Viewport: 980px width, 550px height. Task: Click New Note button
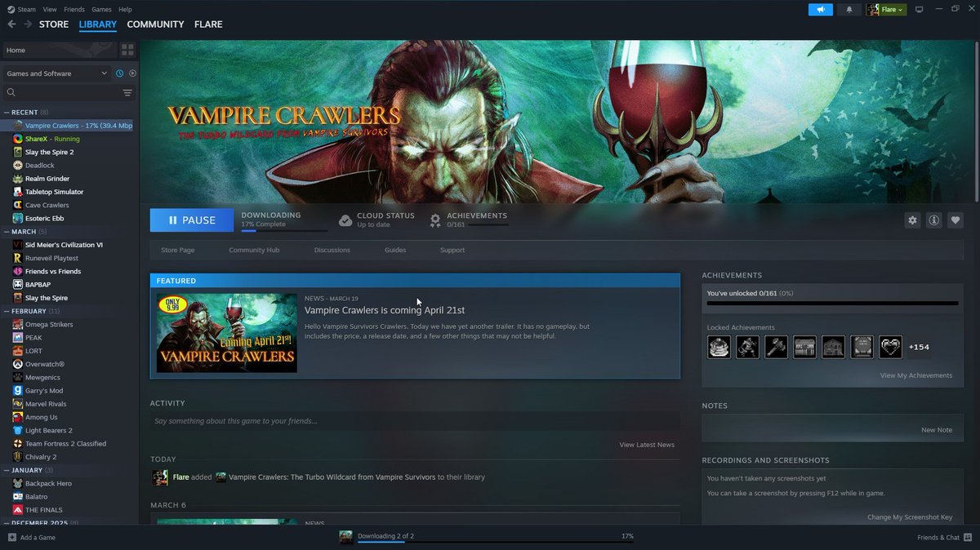coord(937,430)
